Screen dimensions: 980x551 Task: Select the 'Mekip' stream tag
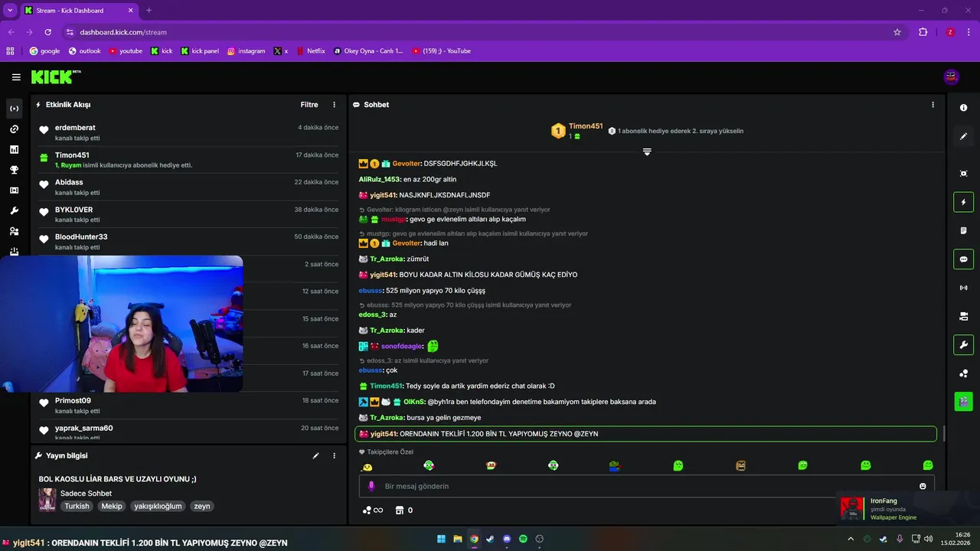point(112,506)
